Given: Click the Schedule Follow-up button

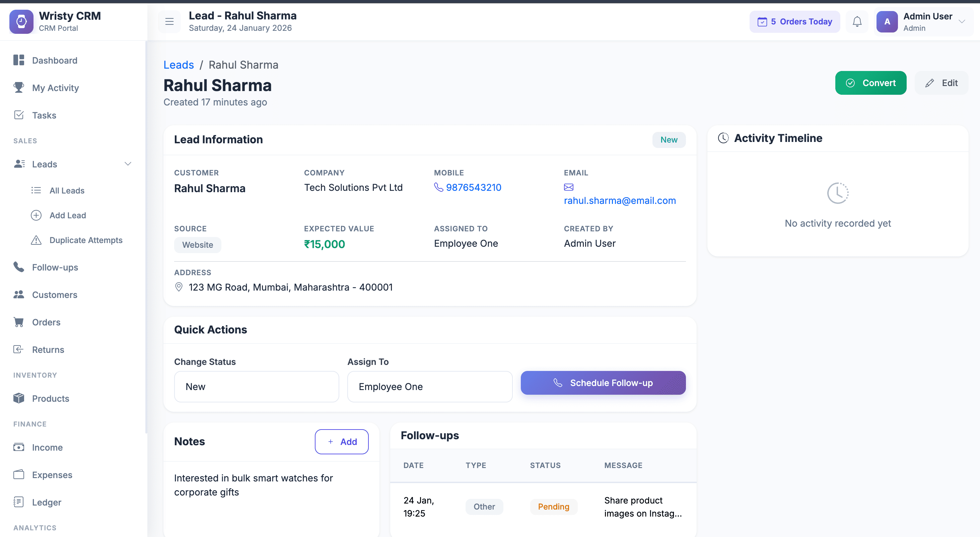Looking at the screenshot, I should [x=603, y=383].
